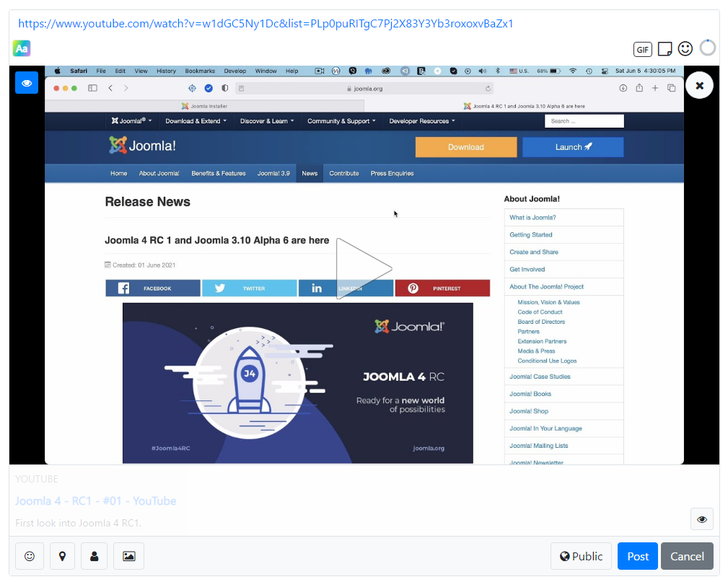
Task: Open the 'Joomla 4 - RC1 - #01 - YouTube' title link
Action: 96,501
